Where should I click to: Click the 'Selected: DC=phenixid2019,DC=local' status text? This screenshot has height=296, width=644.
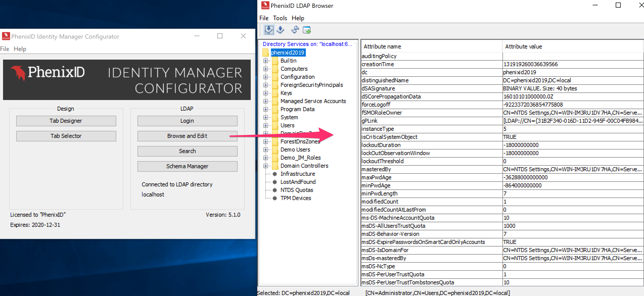point(303,293)
